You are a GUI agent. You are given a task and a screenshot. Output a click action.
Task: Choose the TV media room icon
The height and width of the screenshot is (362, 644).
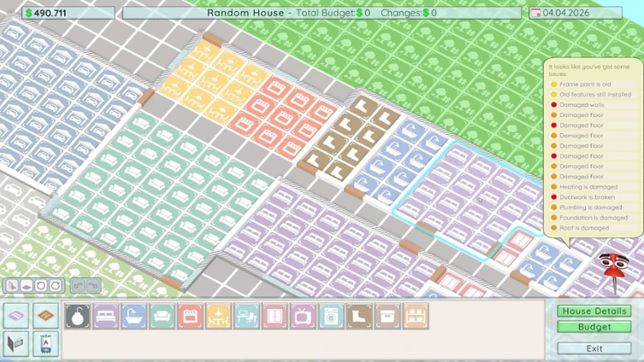303,316
